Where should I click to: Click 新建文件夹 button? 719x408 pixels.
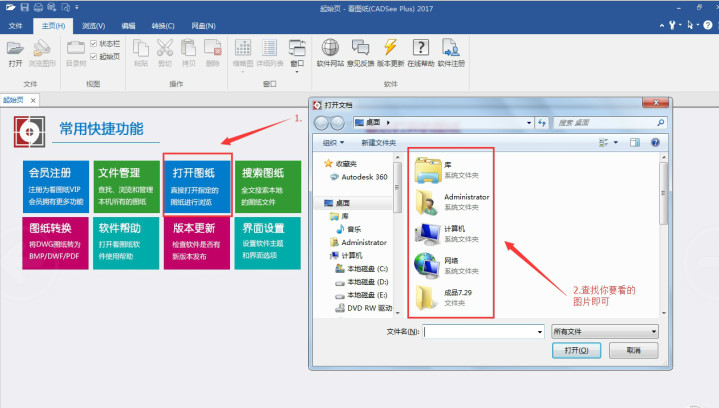pos(379,143)
